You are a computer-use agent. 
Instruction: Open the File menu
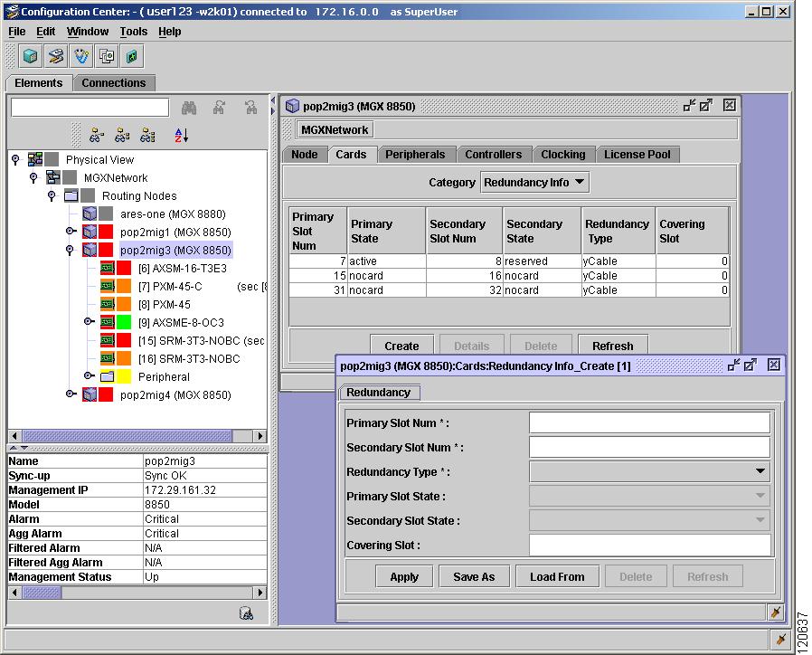click(x=16, y=32)
